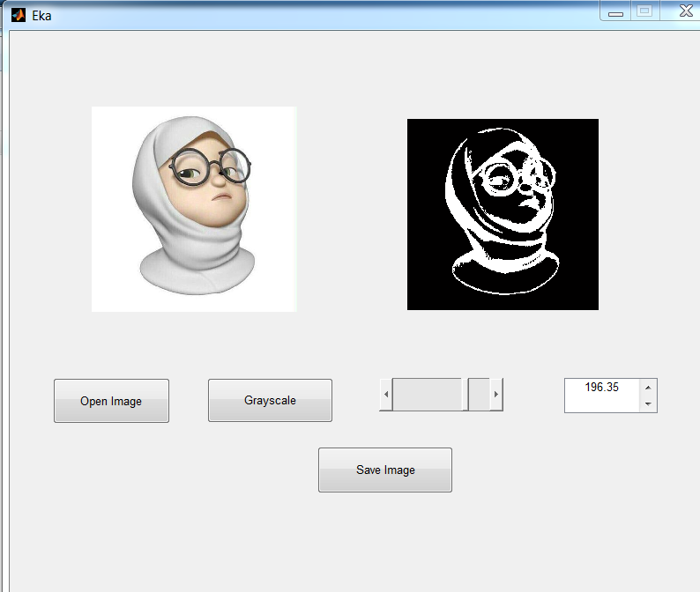The height and width of the screenshot is (592, 700).
Task: Click the slider's left arrow
Action: [x=386, y=395]
